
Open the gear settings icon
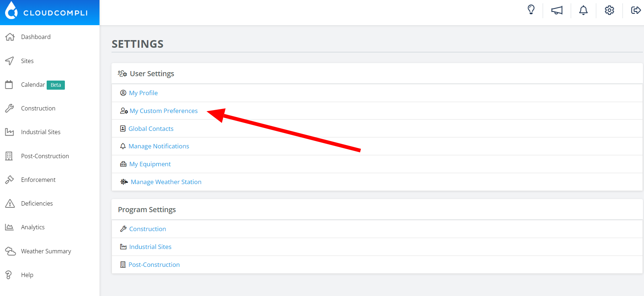coord(609,10)
